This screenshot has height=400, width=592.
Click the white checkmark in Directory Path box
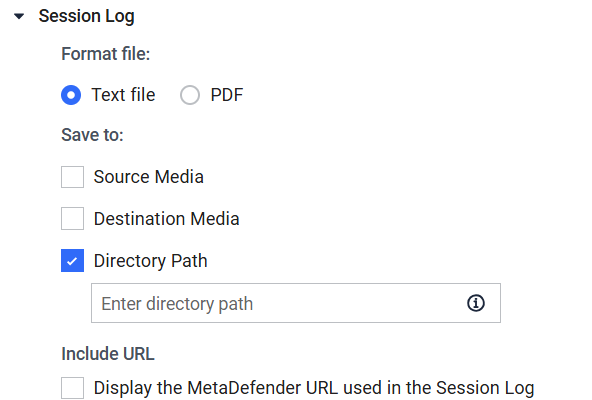[x=72, y=261]
